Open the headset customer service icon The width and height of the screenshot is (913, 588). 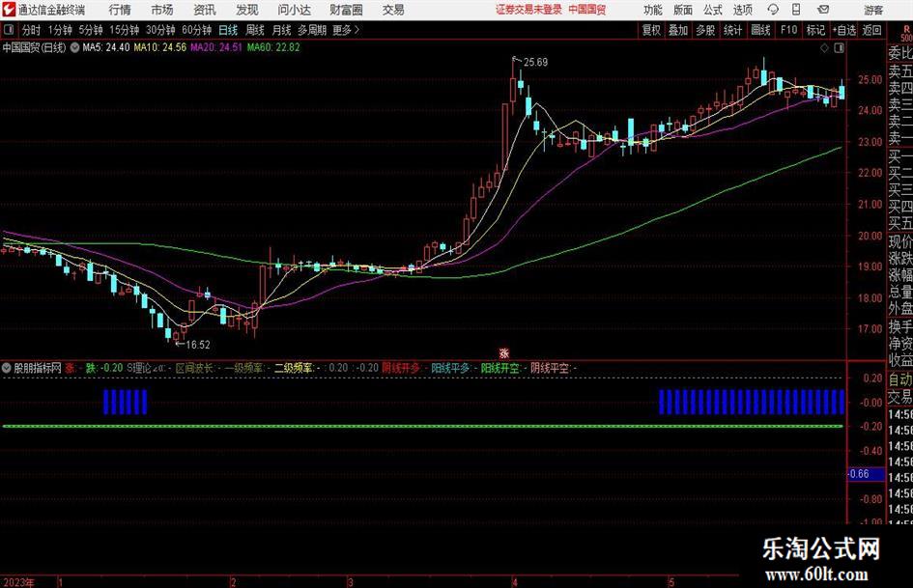click(x=773, y=10)
